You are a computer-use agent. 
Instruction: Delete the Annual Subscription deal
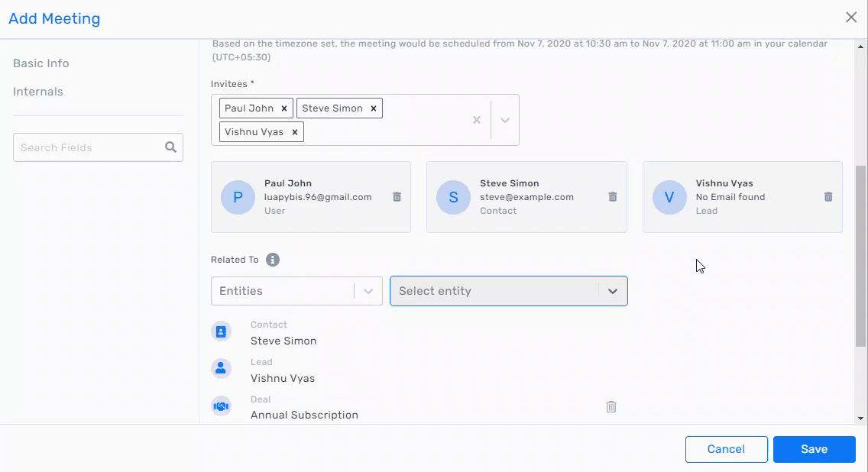click(611, 407)
